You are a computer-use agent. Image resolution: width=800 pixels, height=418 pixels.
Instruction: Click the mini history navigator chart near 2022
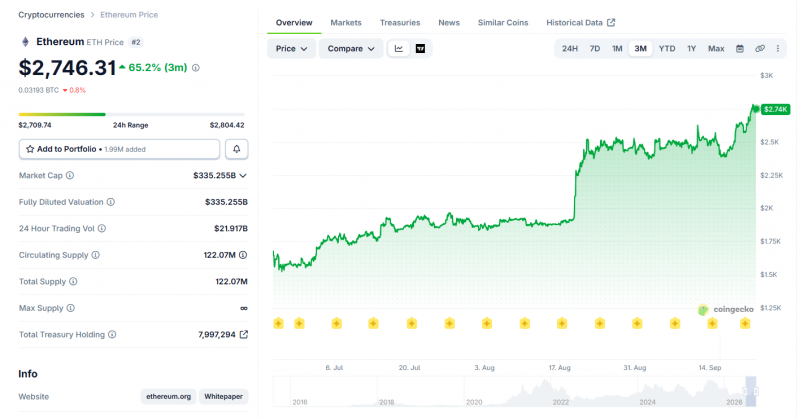561,392
